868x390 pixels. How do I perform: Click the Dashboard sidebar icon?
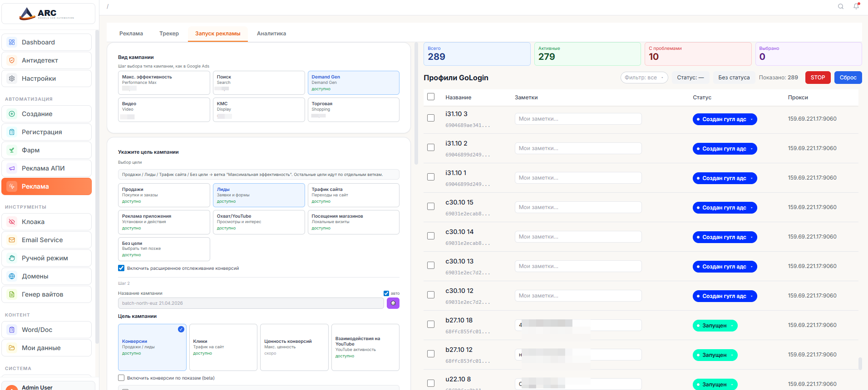[12, 42]
